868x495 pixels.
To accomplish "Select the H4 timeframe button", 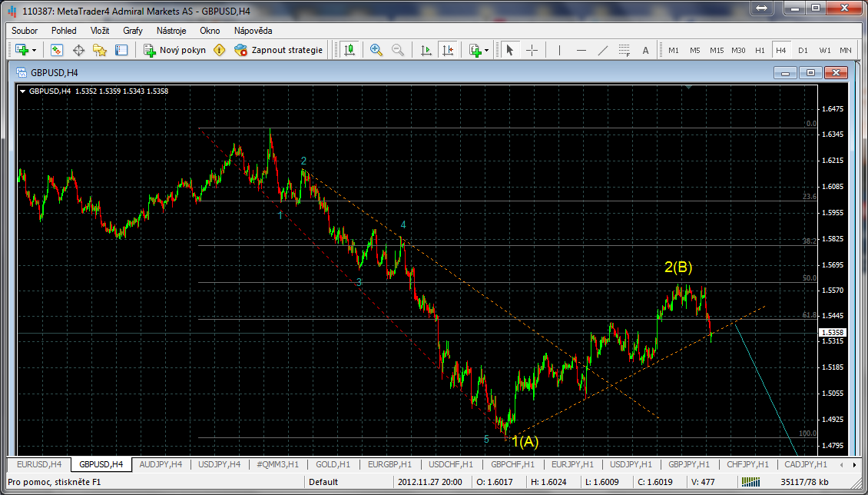I will click(781, 50).
